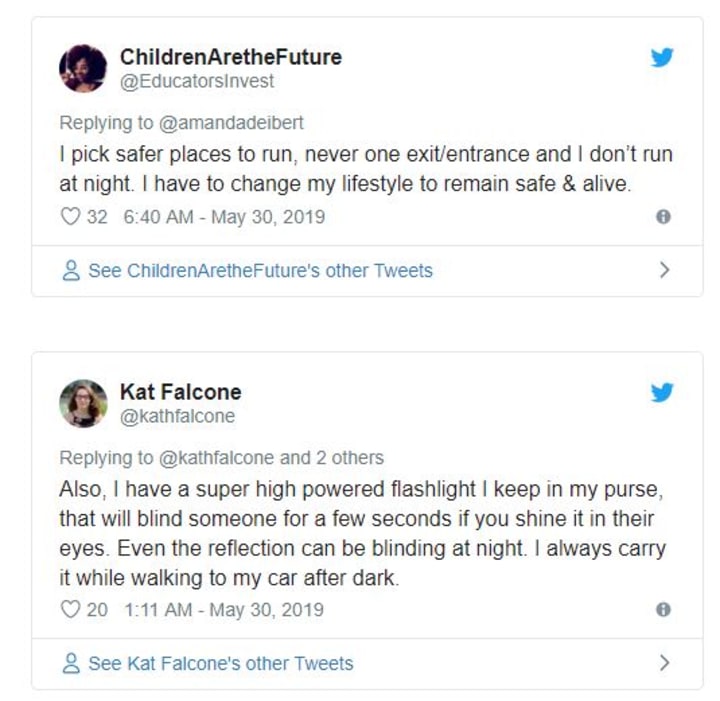Like Kat Falcone's flashlight tweet
Viewport: 720px width, 701px height.
point(69,610)
